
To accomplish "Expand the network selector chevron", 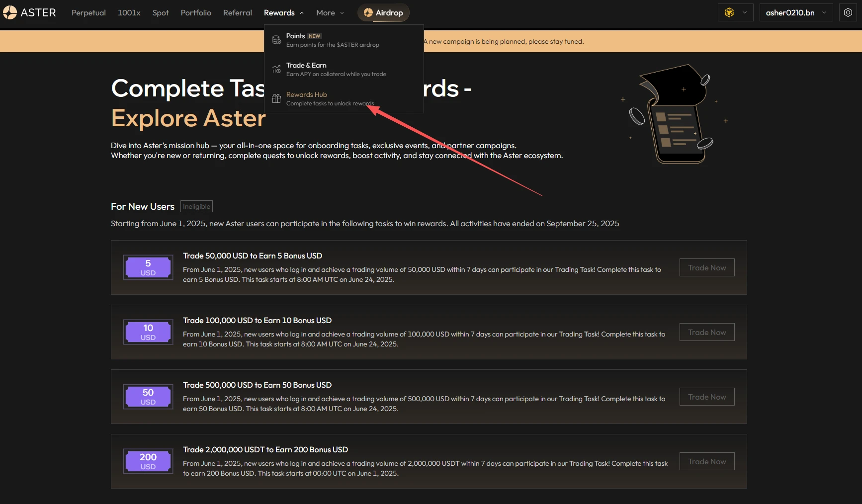I will coord(745,12).
